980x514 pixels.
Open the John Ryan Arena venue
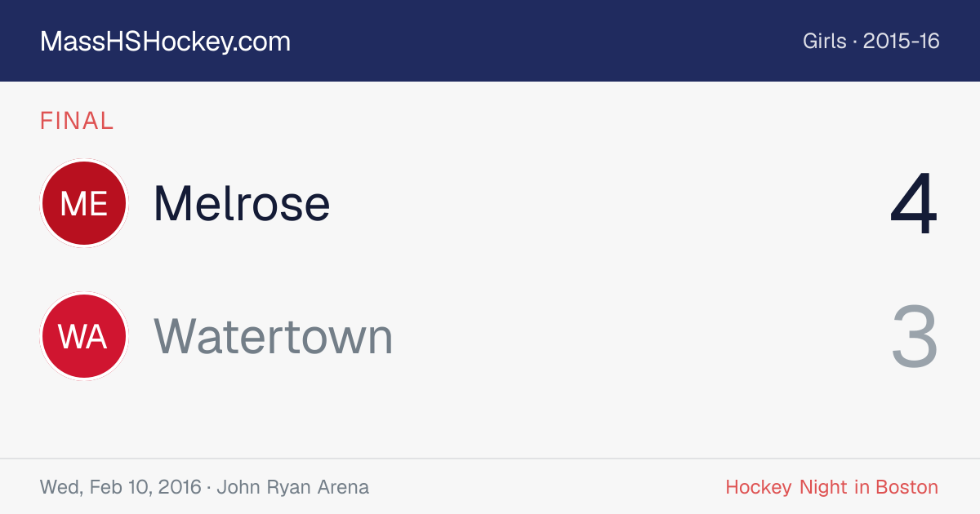293,488
